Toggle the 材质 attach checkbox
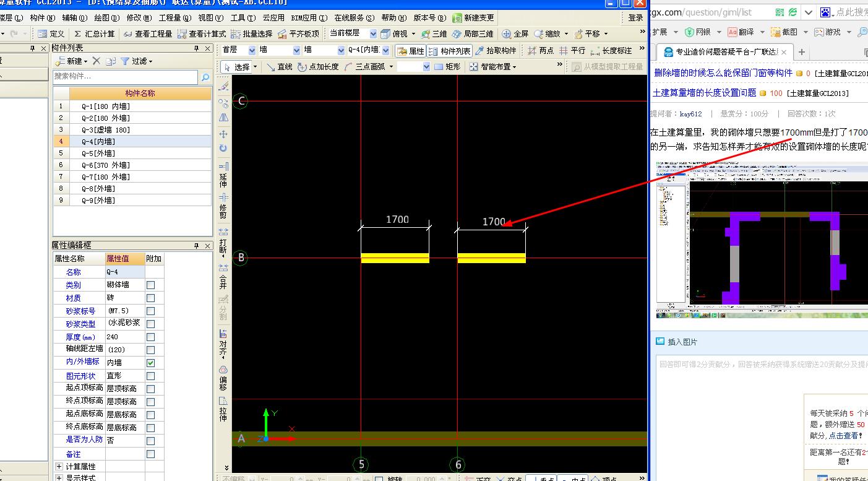868x481 pixels. click(150, 298)
